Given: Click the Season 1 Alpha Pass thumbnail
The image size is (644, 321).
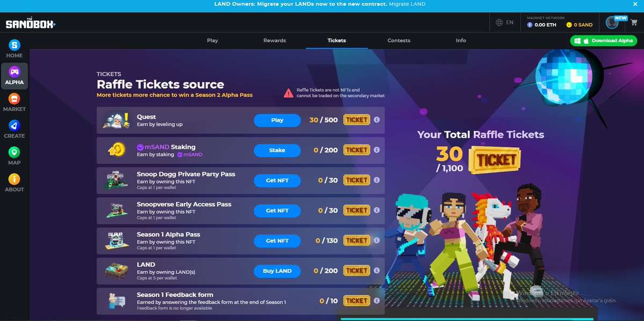Looking at the screenshot, I should click(x=116, y=241).
